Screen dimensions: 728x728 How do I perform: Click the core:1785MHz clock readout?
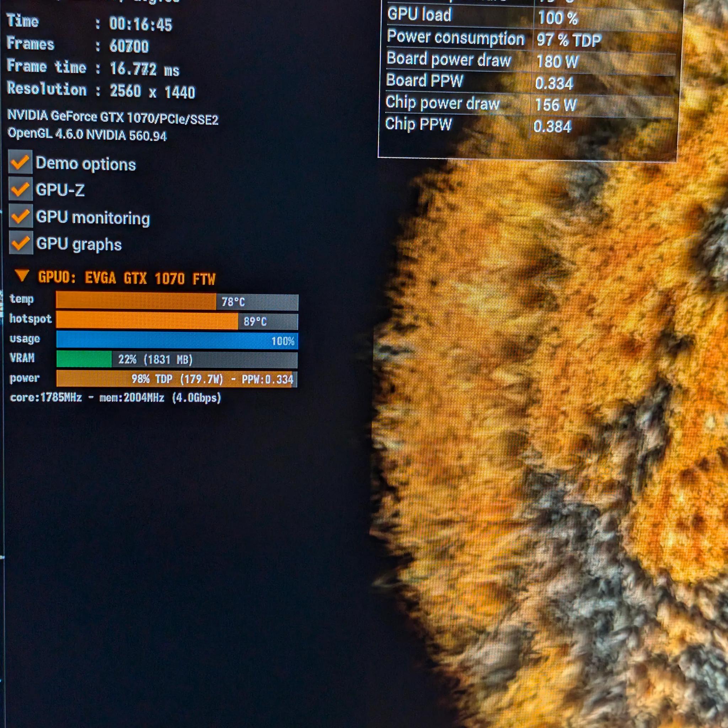tap(45, 397)
